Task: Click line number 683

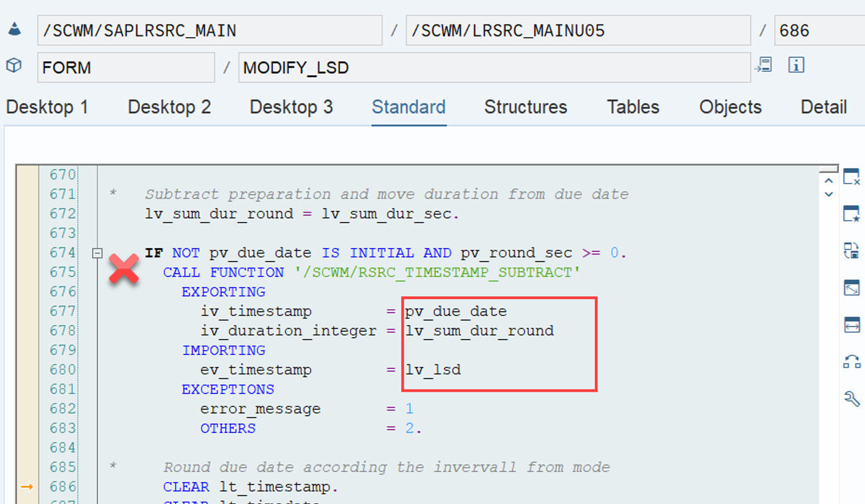Action: coord(63,428)
